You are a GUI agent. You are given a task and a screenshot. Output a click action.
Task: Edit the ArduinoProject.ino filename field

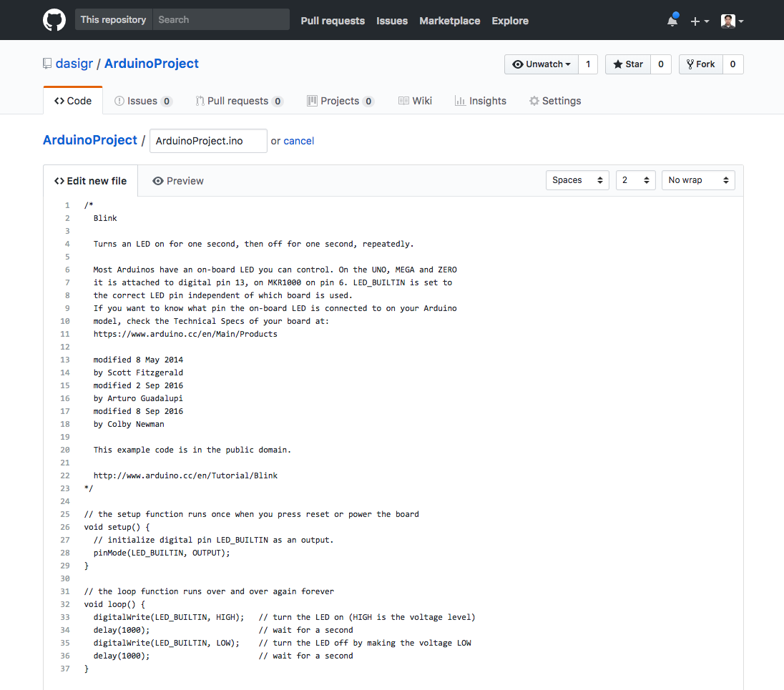point(208,141)
